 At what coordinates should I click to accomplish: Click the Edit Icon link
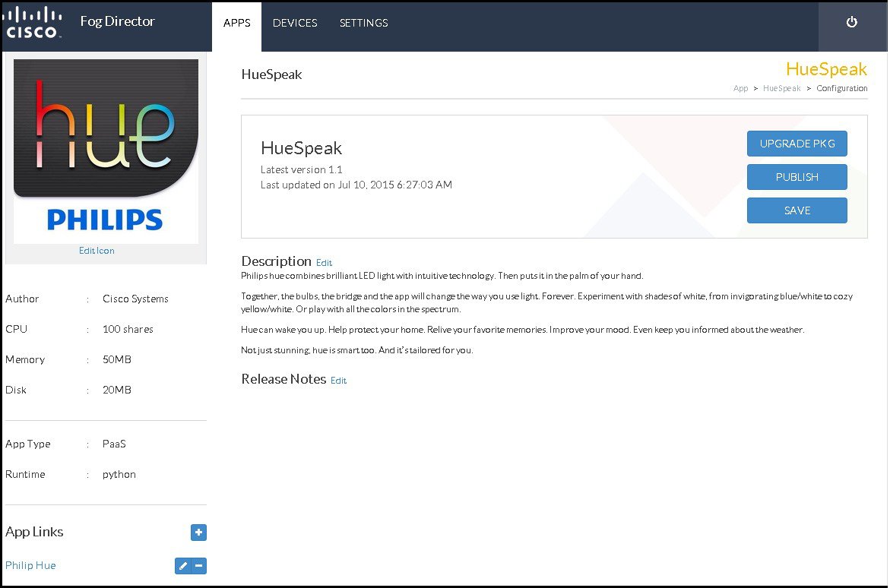pos(97,251)
